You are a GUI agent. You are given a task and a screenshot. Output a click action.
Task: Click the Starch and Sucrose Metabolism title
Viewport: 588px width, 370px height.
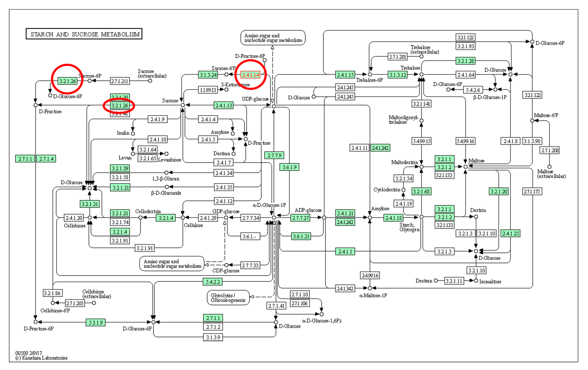84,34
